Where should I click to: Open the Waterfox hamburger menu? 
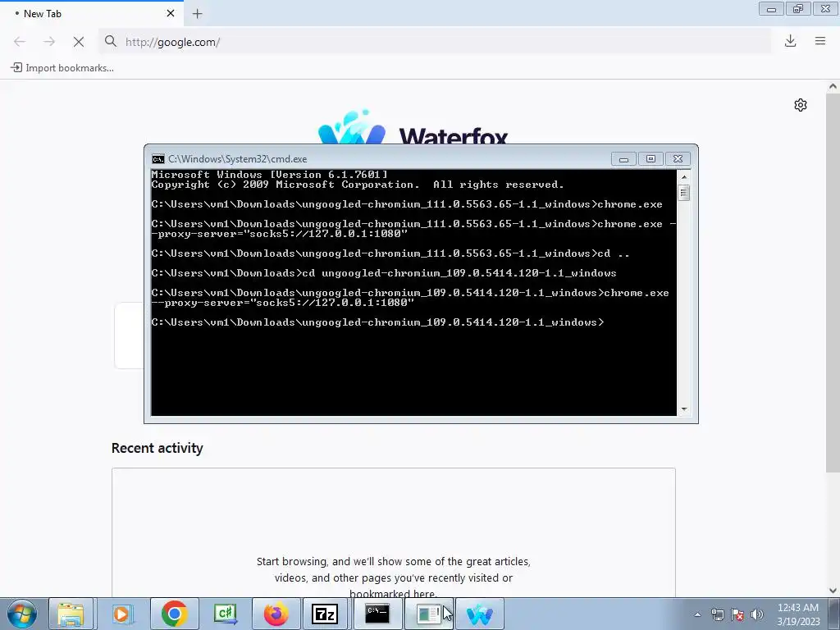[x=820, y=41]
